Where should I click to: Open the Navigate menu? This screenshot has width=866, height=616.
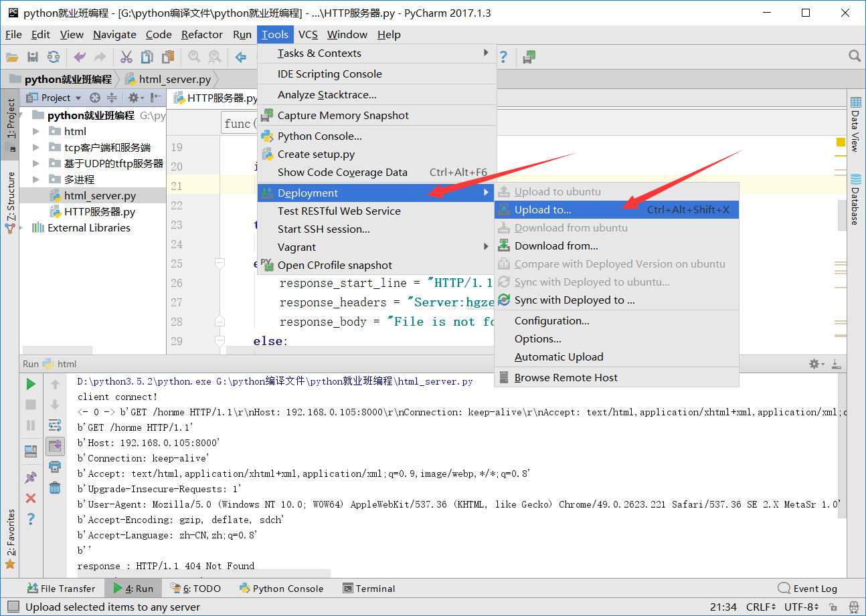point(114,35)
